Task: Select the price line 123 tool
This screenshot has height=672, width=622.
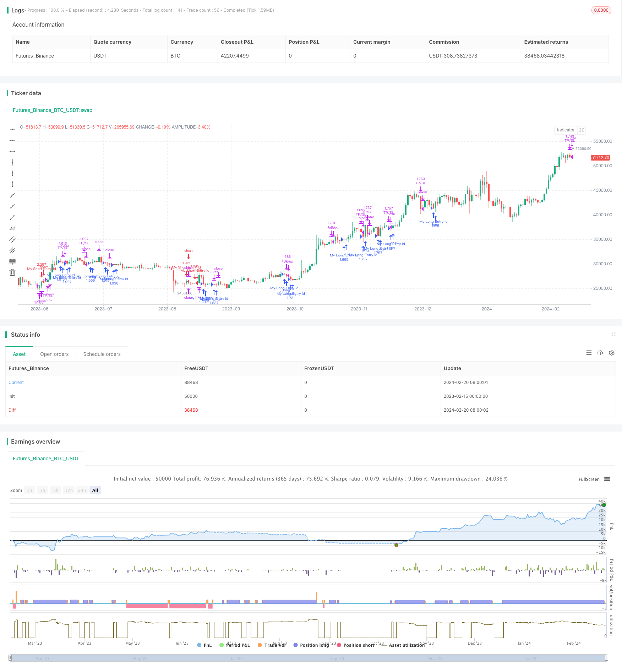Action: pos(12,228)
